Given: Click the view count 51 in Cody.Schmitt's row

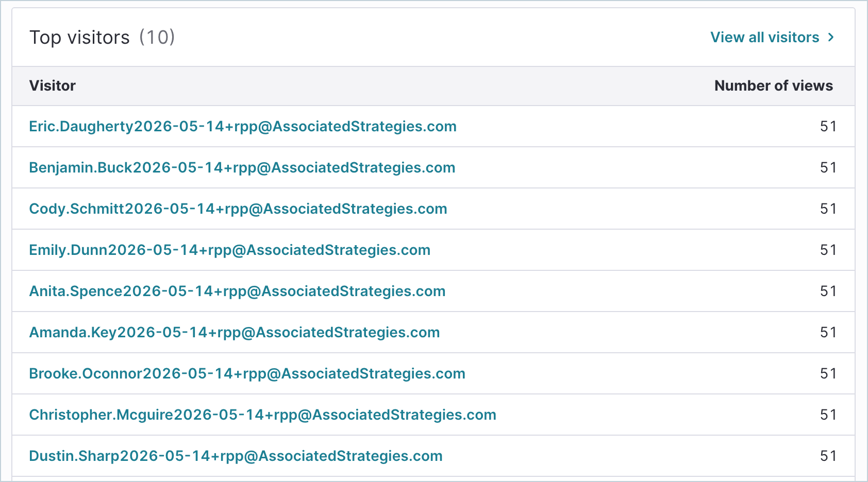Looking at the screenshot, I should tap(828, 209).
